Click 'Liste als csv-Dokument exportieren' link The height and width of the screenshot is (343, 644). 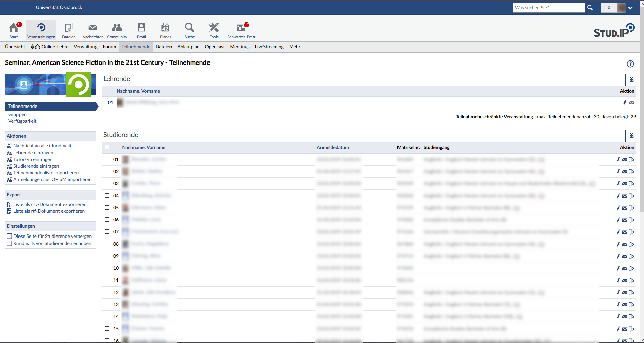pyautogui.click(x=50, y=204)
